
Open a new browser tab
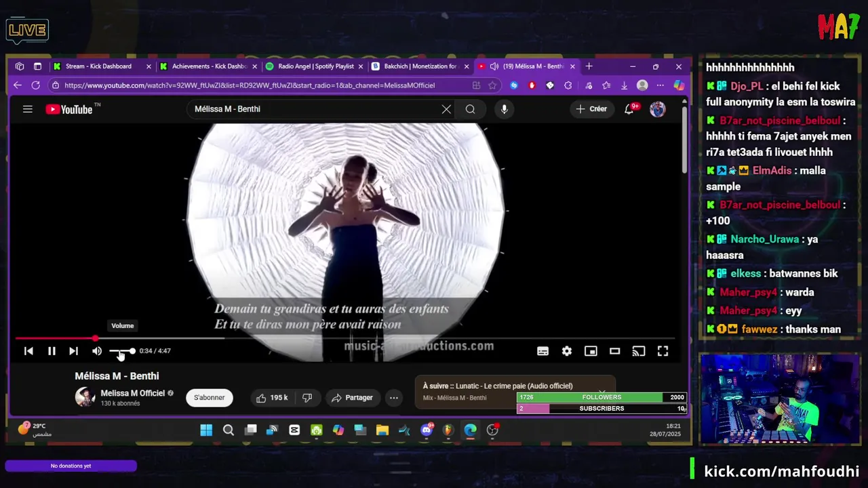[x=589, y=66]
